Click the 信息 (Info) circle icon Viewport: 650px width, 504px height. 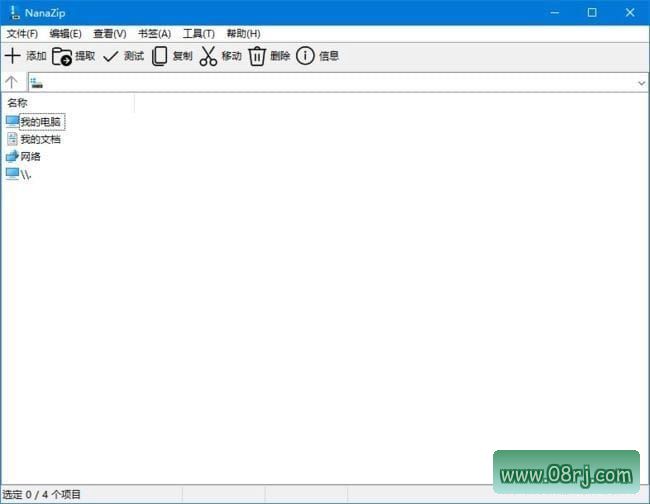(306, 56)
